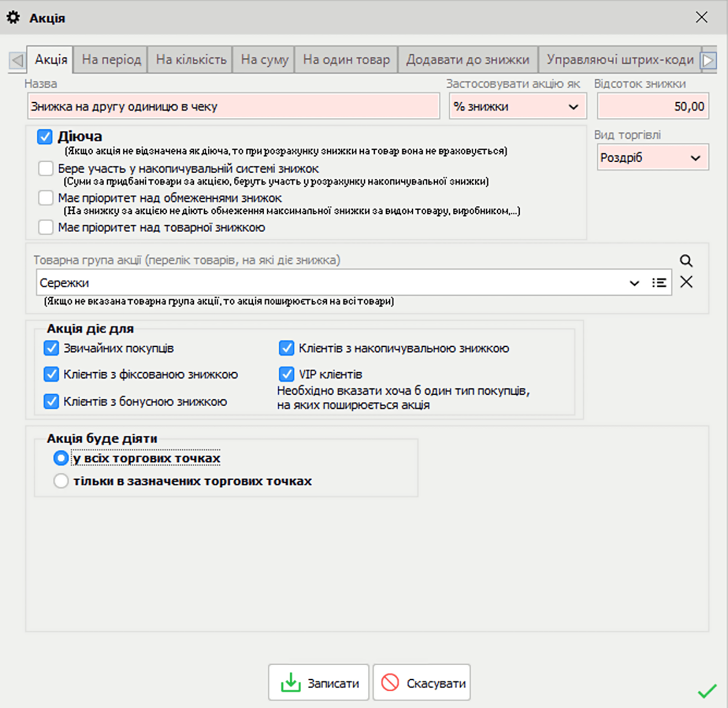Open the Додавати до знижки tab
The height and width of the screenshot is (708, 728).
click(467, 60)
